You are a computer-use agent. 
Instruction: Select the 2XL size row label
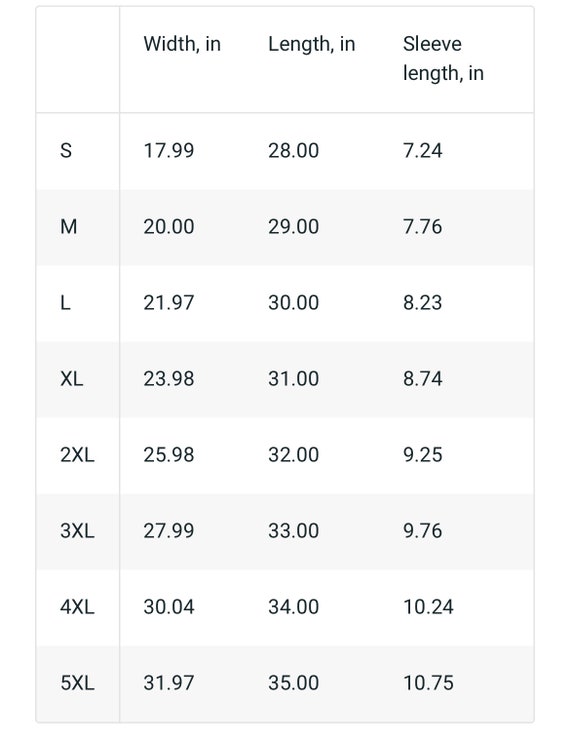tap(77, 455)
